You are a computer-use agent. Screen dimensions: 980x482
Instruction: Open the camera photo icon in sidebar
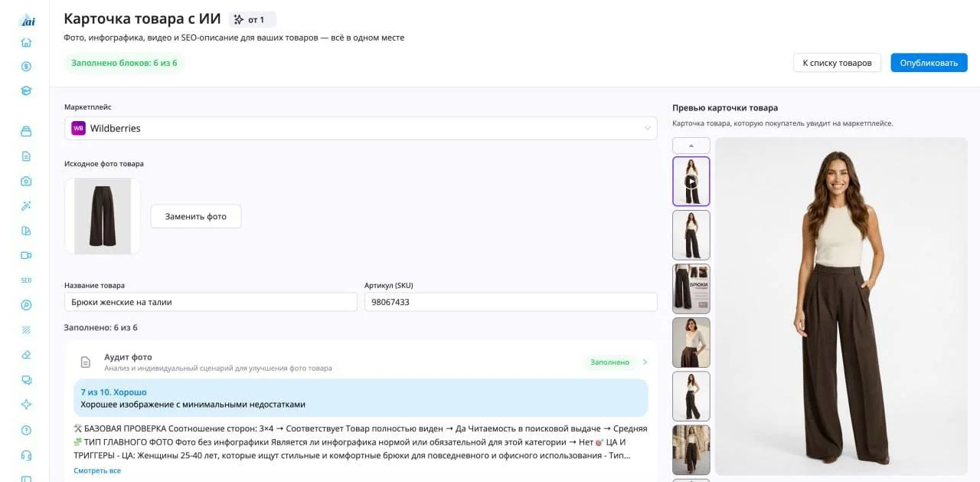[x=26, y=181]
